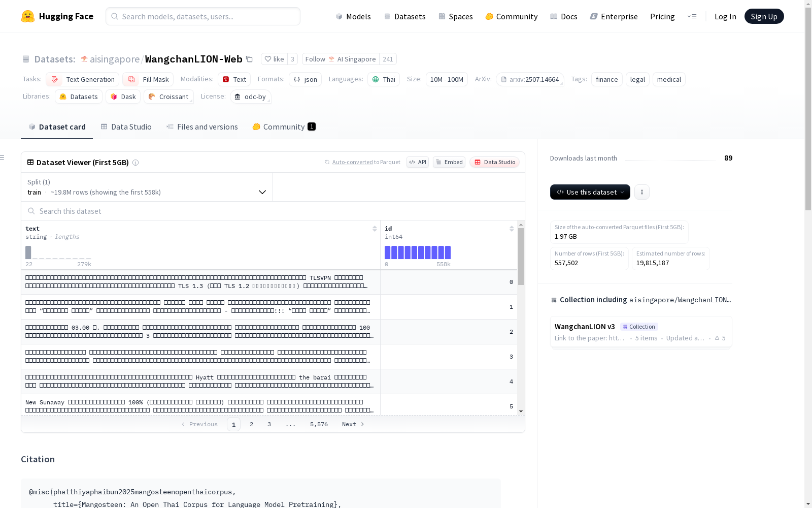
Task: Copy dataset name with the copy icon
Action: [249, 59]
